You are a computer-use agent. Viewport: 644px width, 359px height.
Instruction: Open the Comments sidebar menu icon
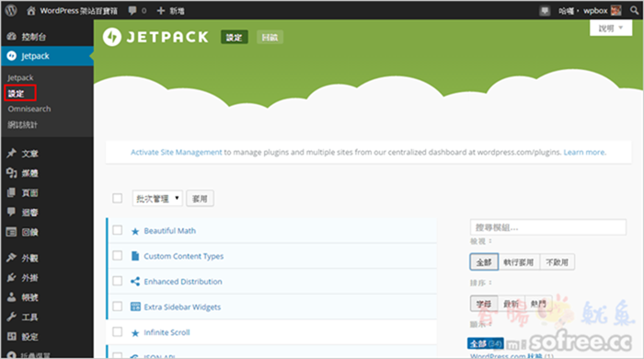pos(11,212)
